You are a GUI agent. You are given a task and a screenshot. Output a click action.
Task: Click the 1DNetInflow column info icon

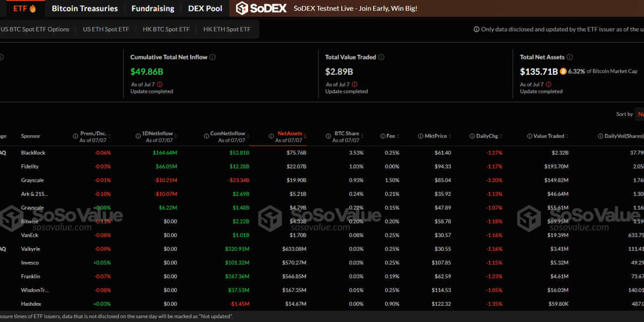point(138,136)
